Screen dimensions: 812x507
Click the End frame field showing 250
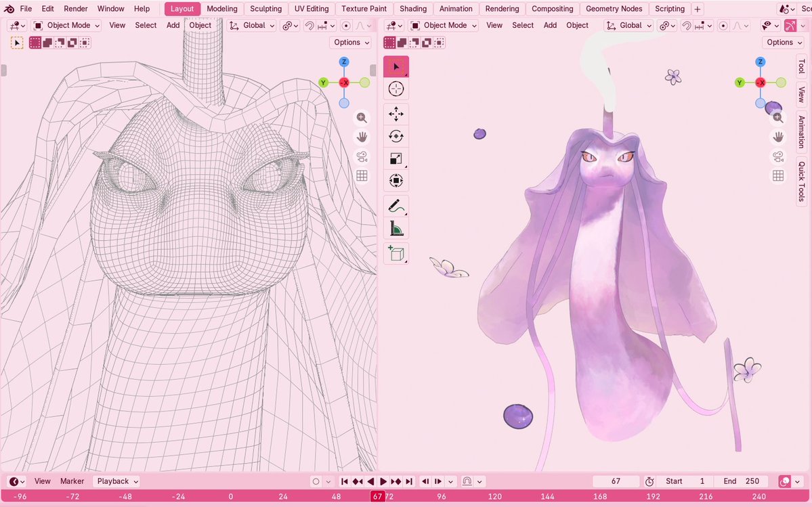(x=741, y=481)
